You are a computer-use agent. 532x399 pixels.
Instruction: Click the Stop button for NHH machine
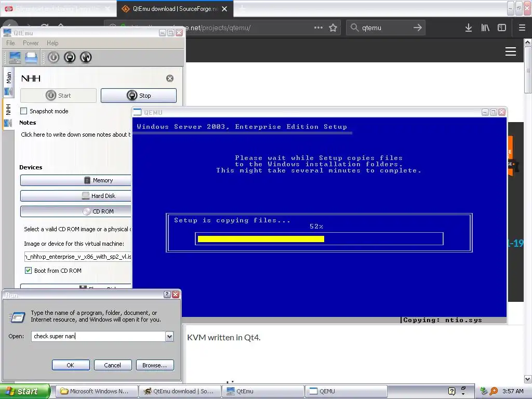[x=139, y=96]
